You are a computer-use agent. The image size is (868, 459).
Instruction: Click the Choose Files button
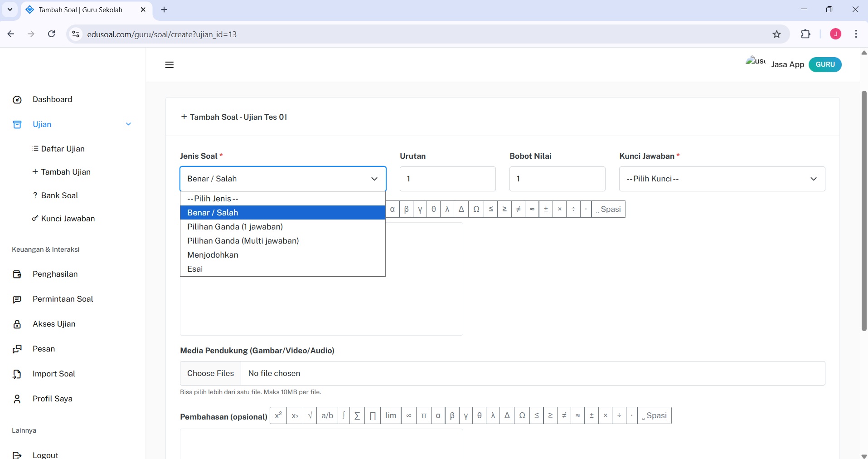pyautogui.click(x=210, y=373)
